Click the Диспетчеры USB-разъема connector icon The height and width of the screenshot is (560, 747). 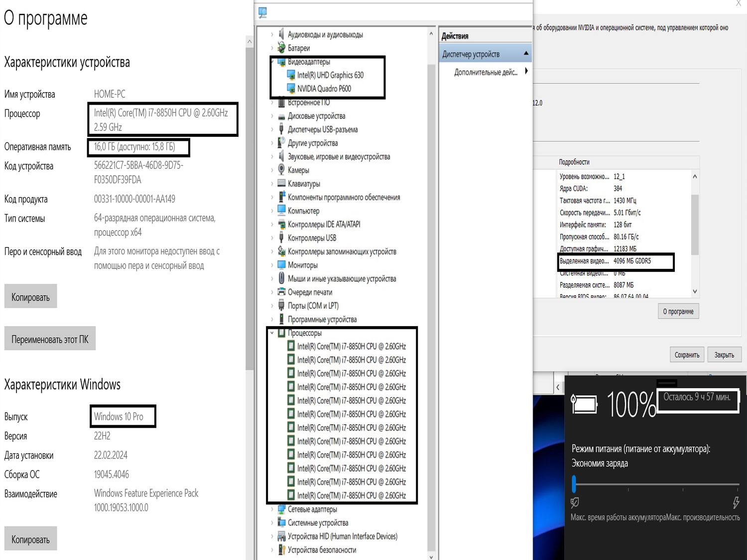coord(281,129)
